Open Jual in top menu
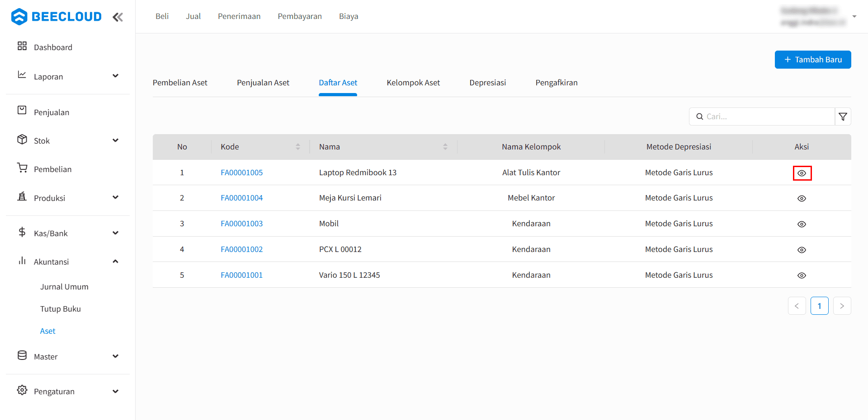Viewport: 868px width, 420px height. (x=193, y=16)
